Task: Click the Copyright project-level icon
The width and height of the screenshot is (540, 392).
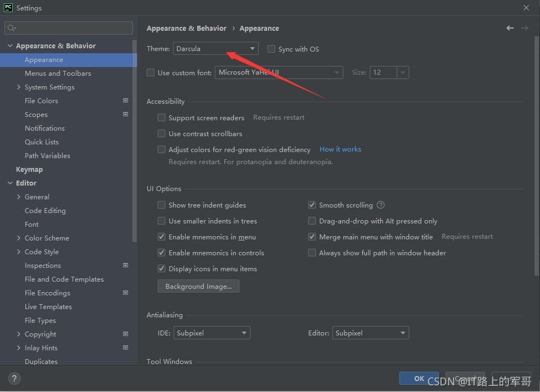Action: (x=126, y=334)
